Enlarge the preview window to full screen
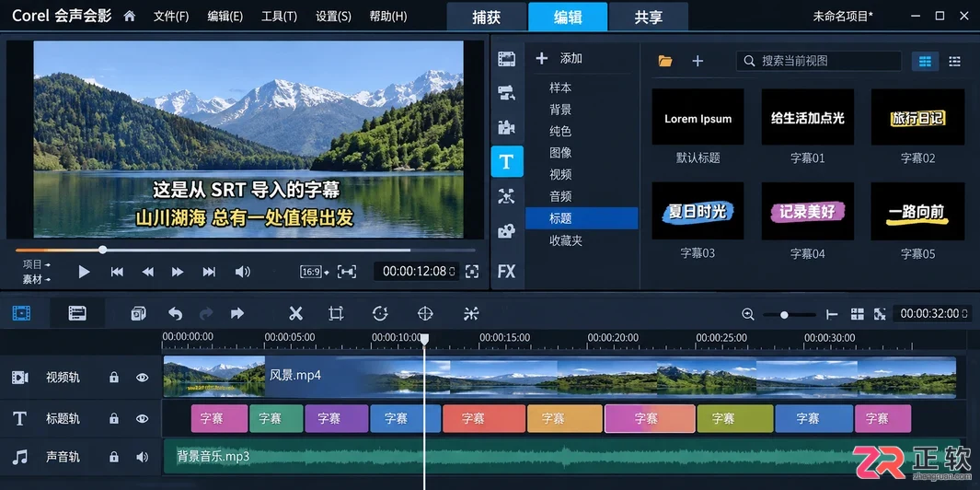 [x=472, y=271]
